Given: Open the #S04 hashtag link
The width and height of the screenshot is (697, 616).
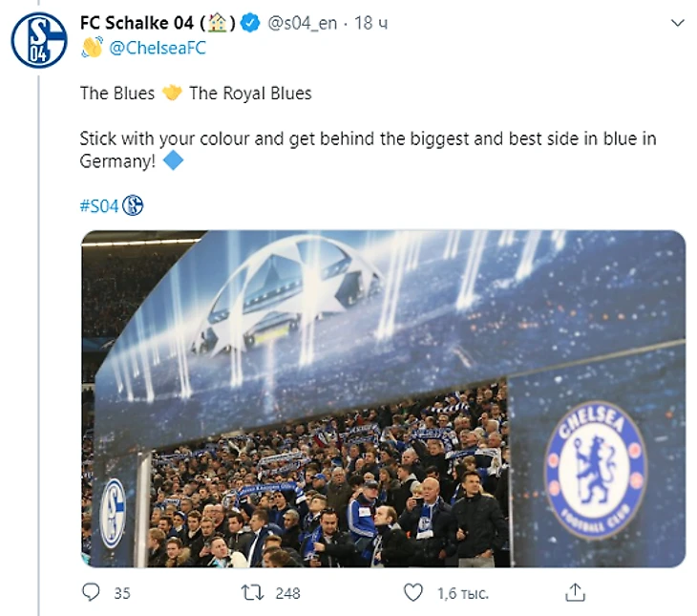Looking at the screenshot, I should click(99, 204).
